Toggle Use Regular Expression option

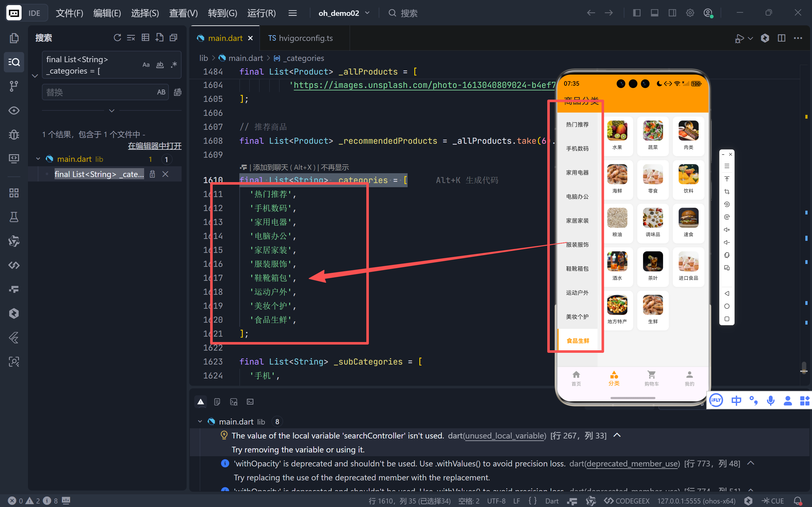[174, 65]
